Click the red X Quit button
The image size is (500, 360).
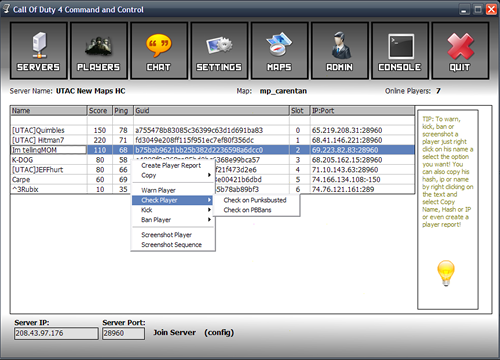pos(460,51)
